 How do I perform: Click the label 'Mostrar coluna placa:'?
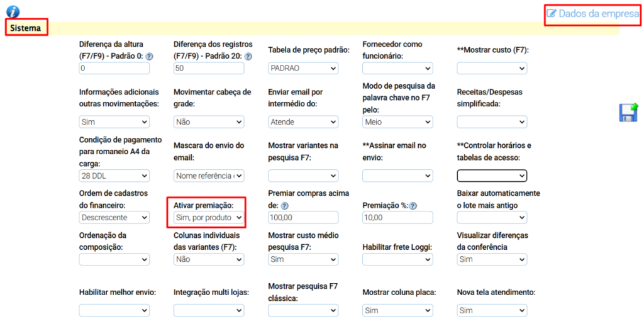pyautogui.click(x=399, y=293)
